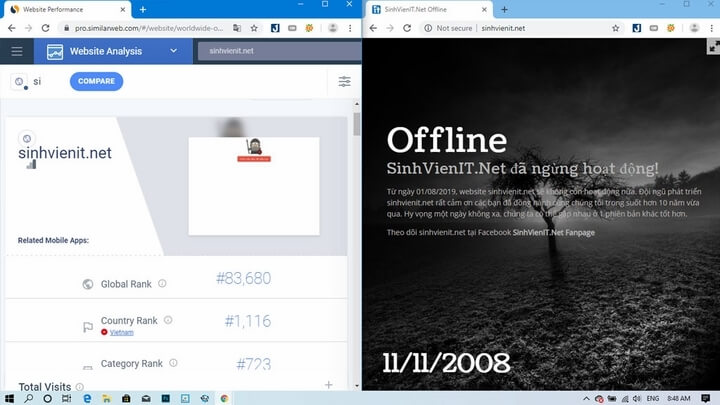Image resolution: width=720 pixels, height=405 pixels.
Task: Reload the SimilarWeb page in left window
Action: [x=45, y=28]
